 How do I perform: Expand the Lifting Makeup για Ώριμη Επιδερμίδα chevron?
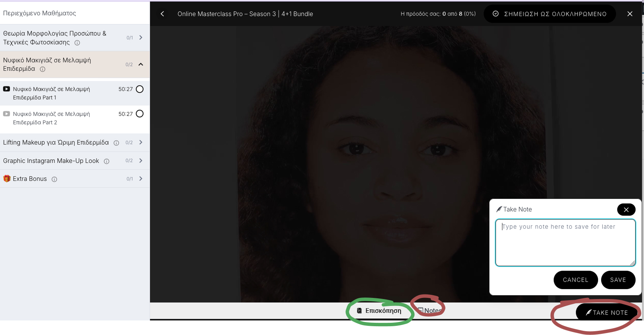click(141, 142)
